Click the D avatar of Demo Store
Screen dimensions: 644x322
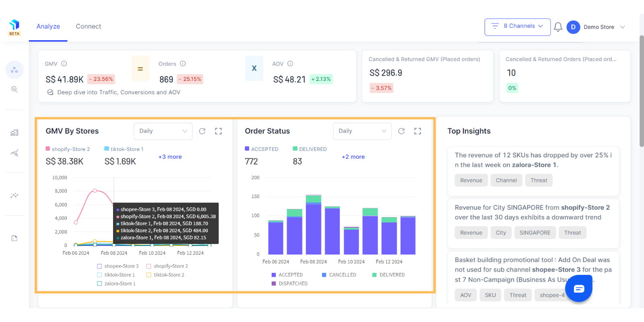tap(573, 27)
